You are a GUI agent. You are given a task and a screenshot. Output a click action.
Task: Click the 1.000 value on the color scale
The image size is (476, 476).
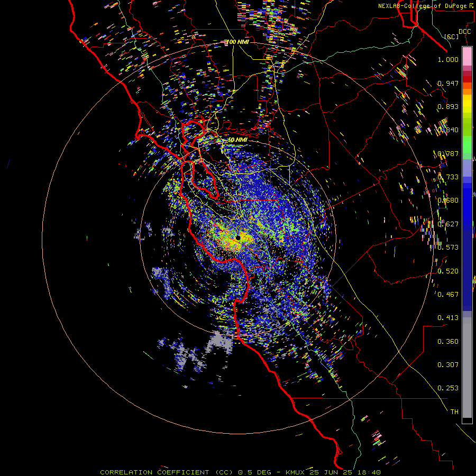tap(448, 60)
